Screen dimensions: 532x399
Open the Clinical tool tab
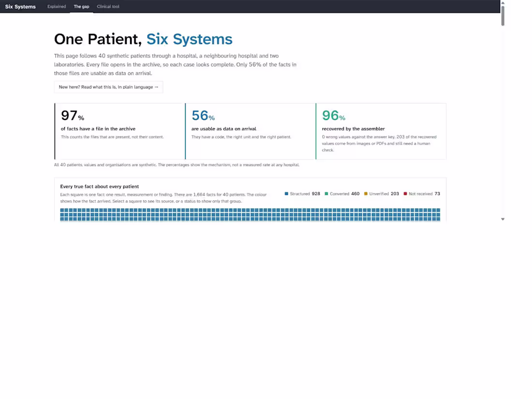tap(108, 6)
